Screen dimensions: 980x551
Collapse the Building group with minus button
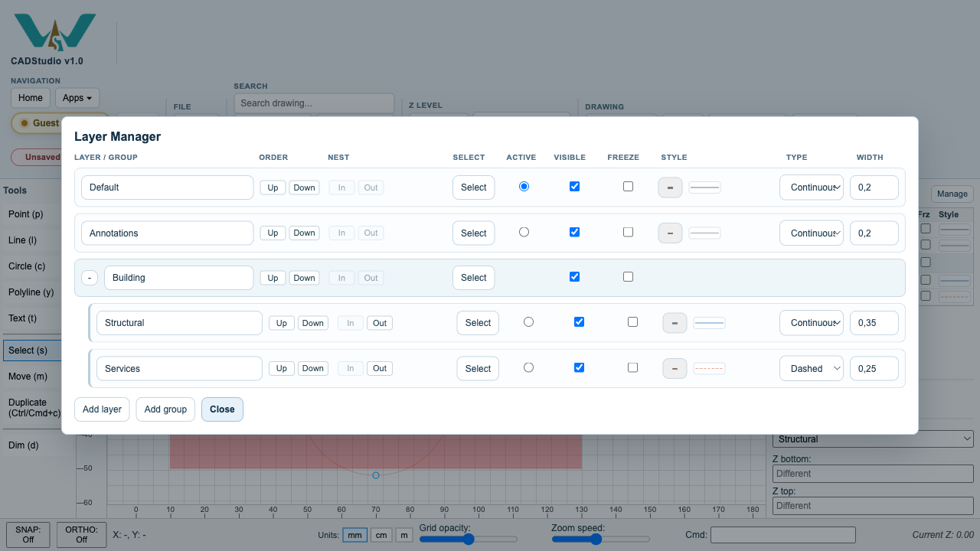click(x=90, y=278)
